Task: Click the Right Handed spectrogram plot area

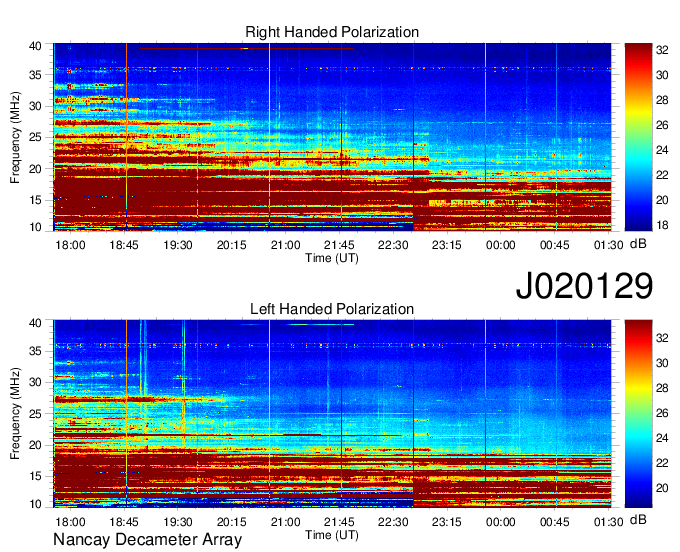Action: point(332,137)
